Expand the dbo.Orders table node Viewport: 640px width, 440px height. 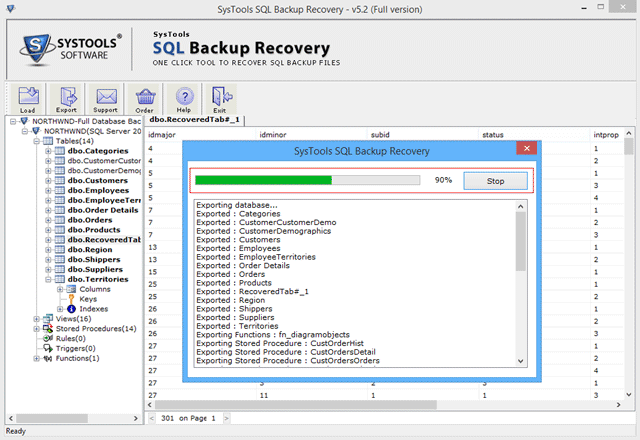[x=48, y=220]
